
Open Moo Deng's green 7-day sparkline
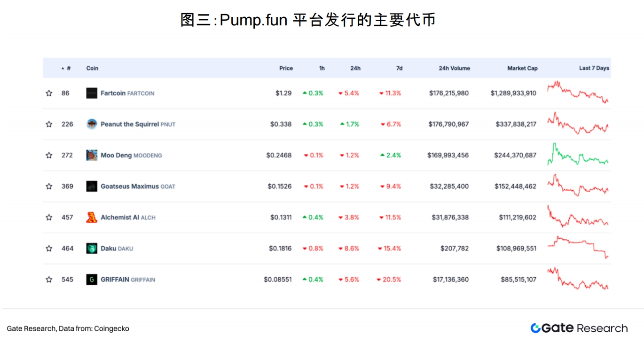pos(578,154)
